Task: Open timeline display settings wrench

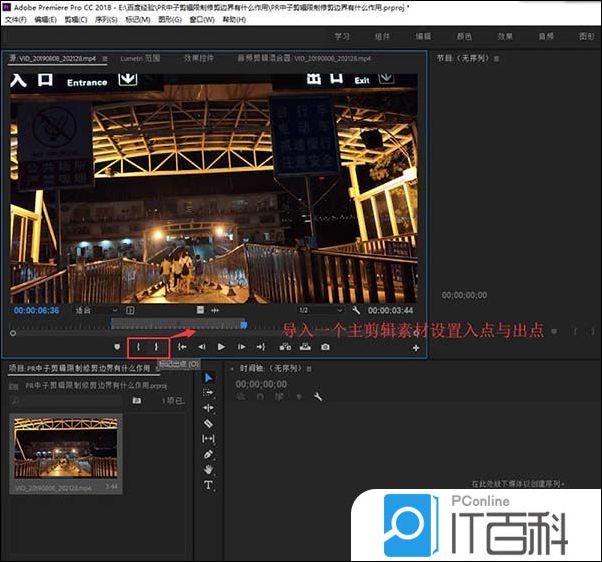Action: (x=318, y=397)
